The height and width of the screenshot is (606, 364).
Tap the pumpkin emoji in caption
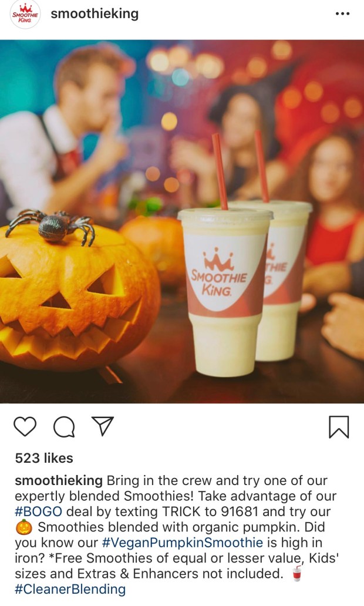24,527
